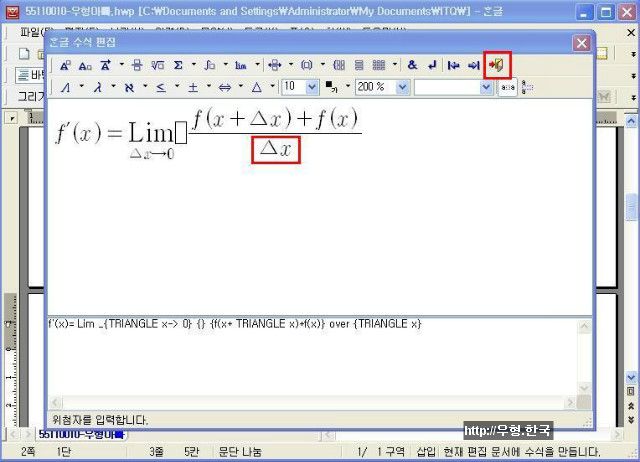Screen dimensions: 640x462
Task: Insert an integral template
Action: (x=210, y=65)
